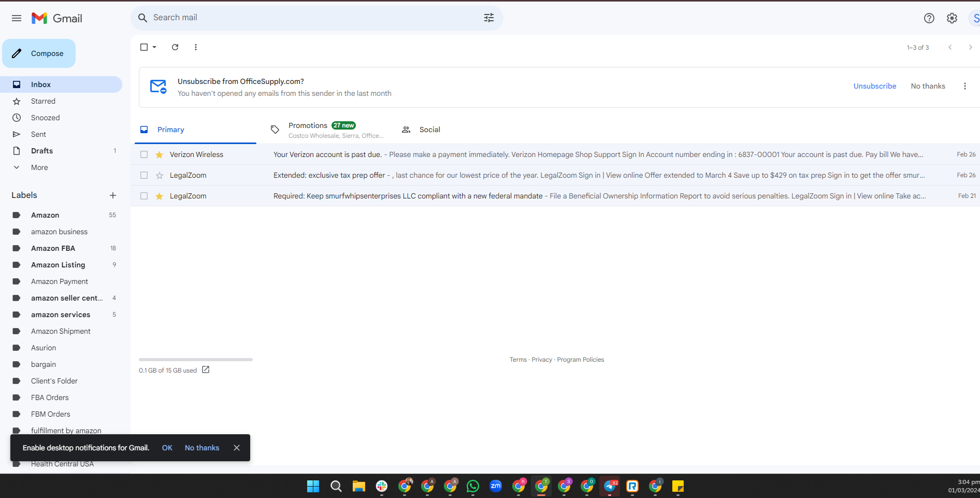Viewport: 980px width, 498px height.
Task: Open WhatsApp from taskbar
Action: tap(473, 486)
